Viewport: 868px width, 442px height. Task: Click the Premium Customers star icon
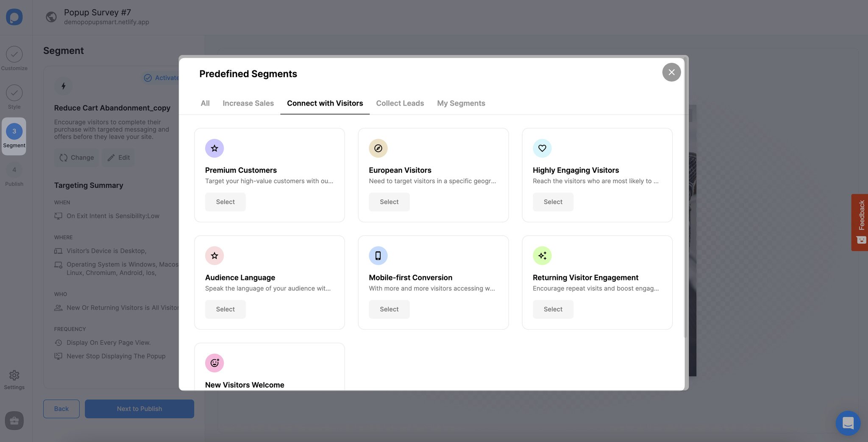click(x=214, y=148)
